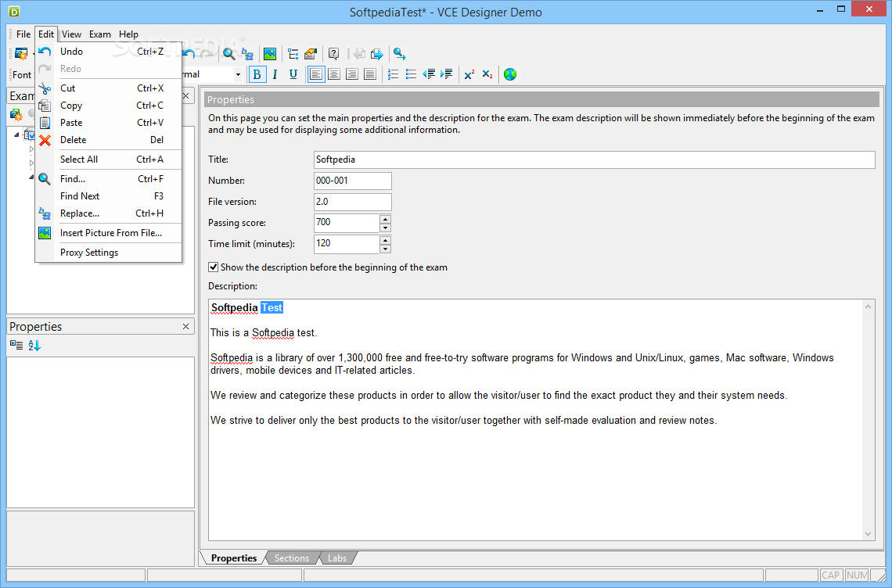Click the new exam wizard toolbar icon

click(22, 54)
